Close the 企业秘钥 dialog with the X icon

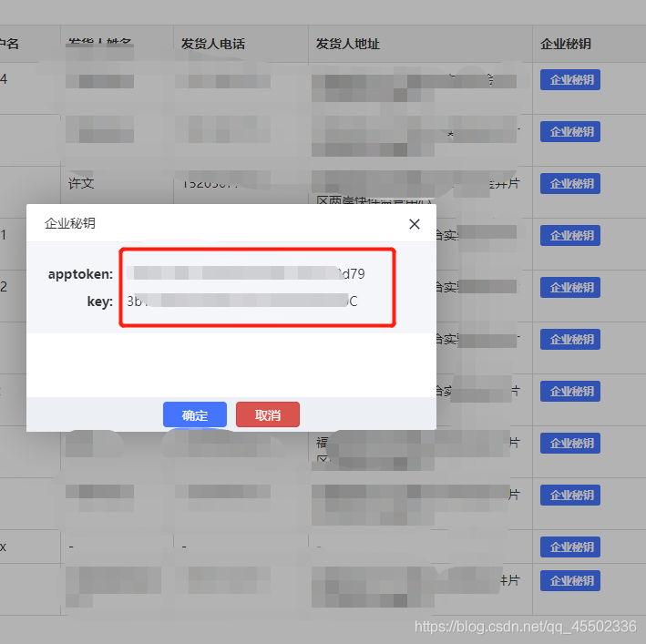pyautogui.click(x=415, y=224)
